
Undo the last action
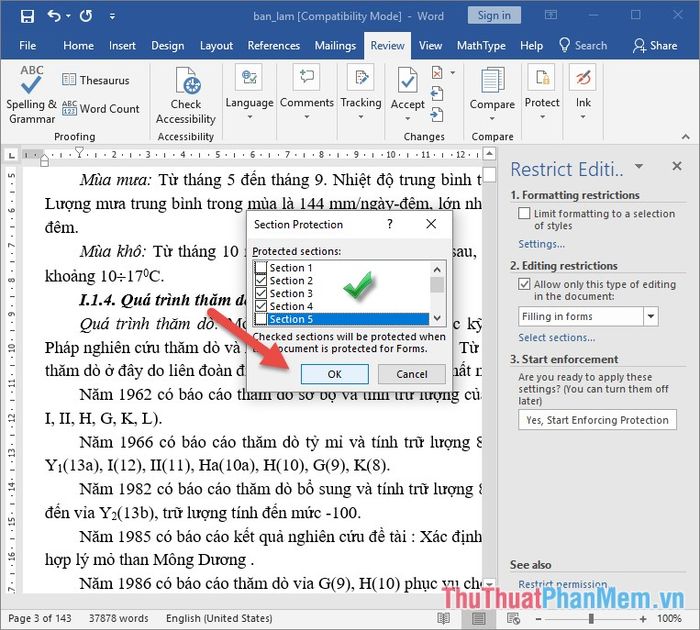(54, 17)
